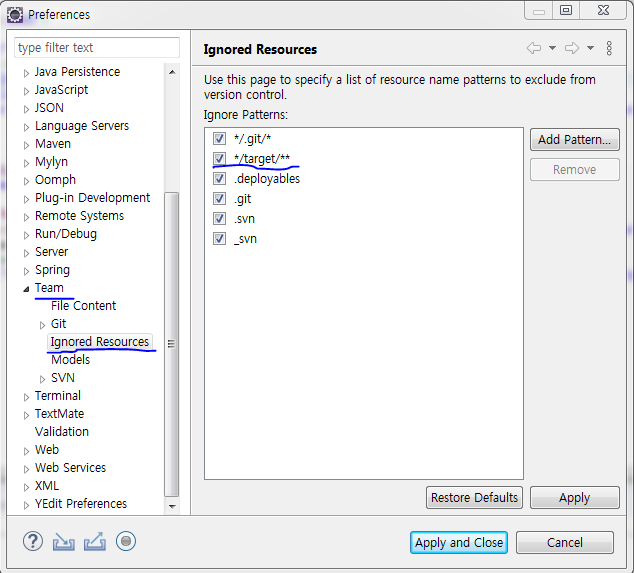This screenshot has height=573, width=634.
Task: Click the Remove button
Action: 575,169
